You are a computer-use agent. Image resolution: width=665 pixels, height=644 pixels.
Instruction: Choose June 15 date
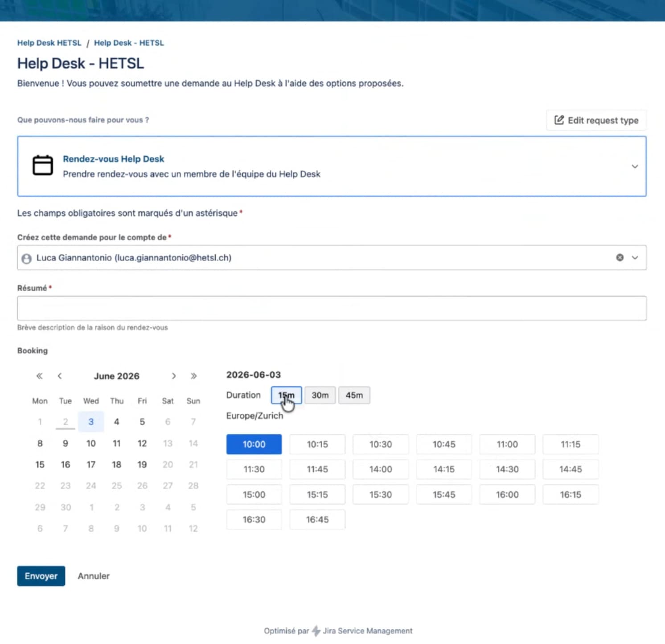(40, 465)
